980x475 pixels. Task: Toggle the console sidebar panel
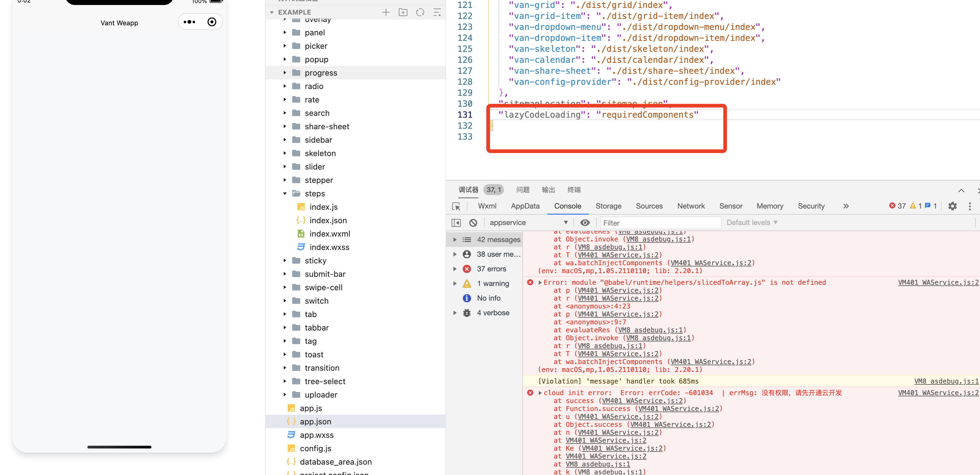pyautogui.click(x=456, y=223)
